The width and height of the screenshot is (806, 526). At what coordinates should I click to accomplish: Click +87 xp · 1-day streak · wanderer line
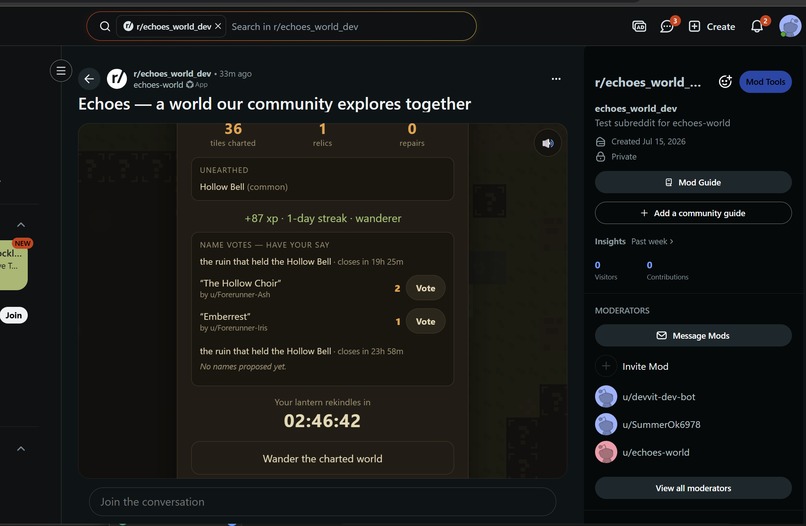coord(323,219)
